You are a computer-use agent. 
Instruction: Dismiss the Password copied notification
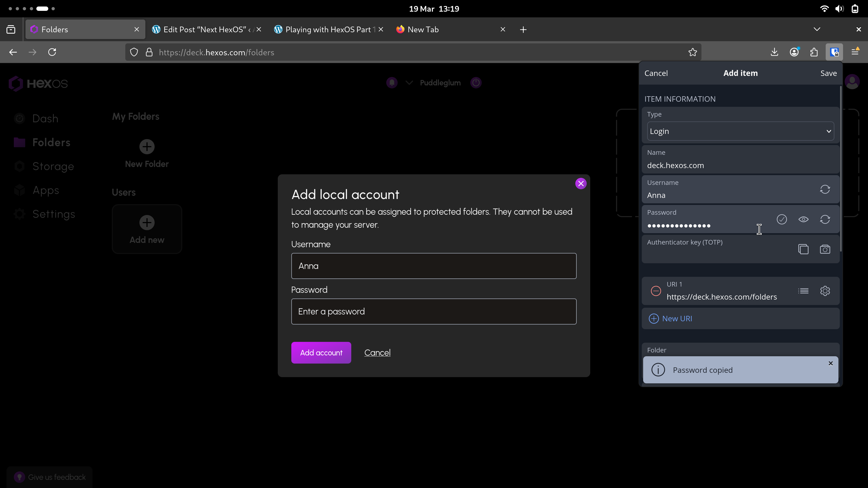[x=831, y=363]
